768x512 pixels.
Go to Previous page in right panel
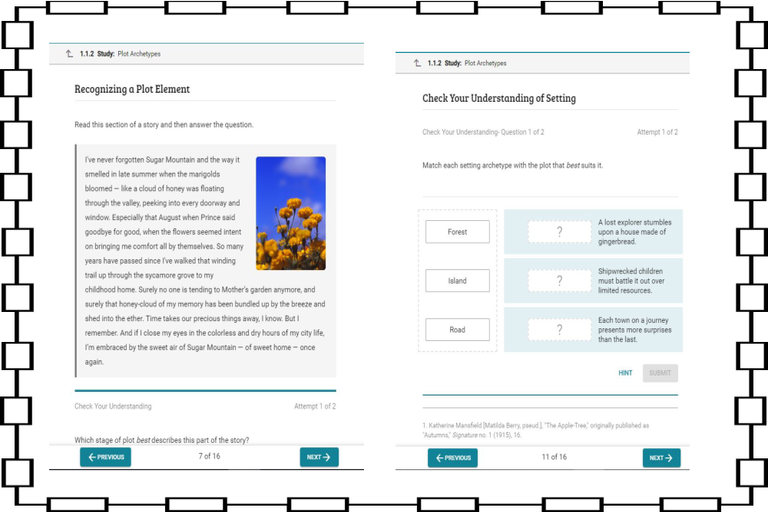coord(453,458)
